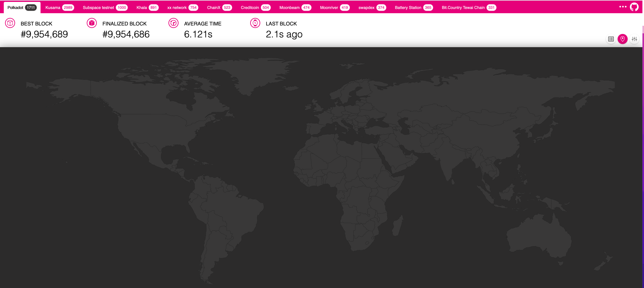This screenshot has height=288, width=644.
Task: Select the map pin view icon
Action: pyautogui.click(x=623, y=39)
